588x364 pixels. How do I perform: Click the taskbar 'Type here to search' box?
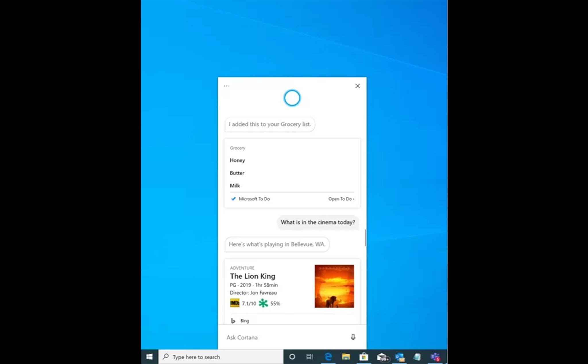point(221,357)
